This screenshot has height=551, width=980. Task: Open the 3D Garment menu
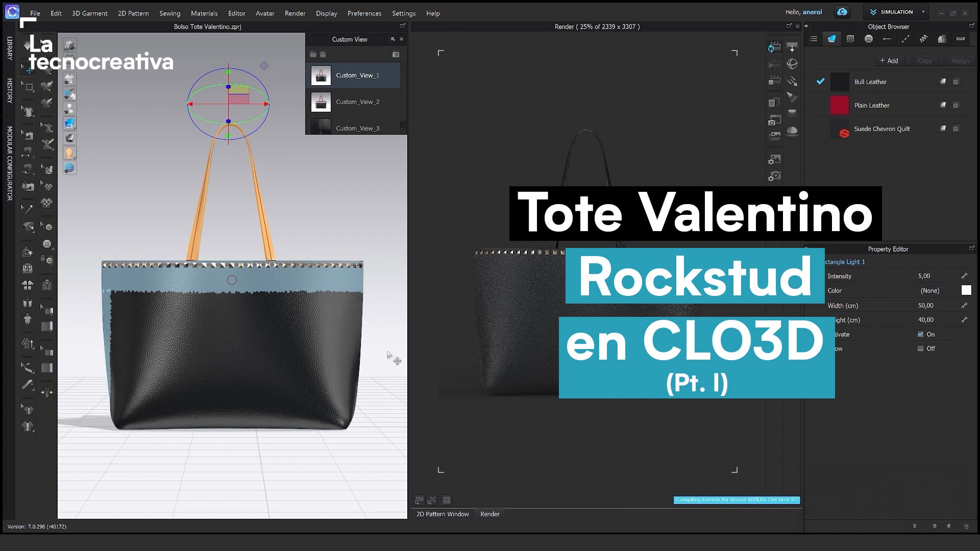(x=90, y=13)
